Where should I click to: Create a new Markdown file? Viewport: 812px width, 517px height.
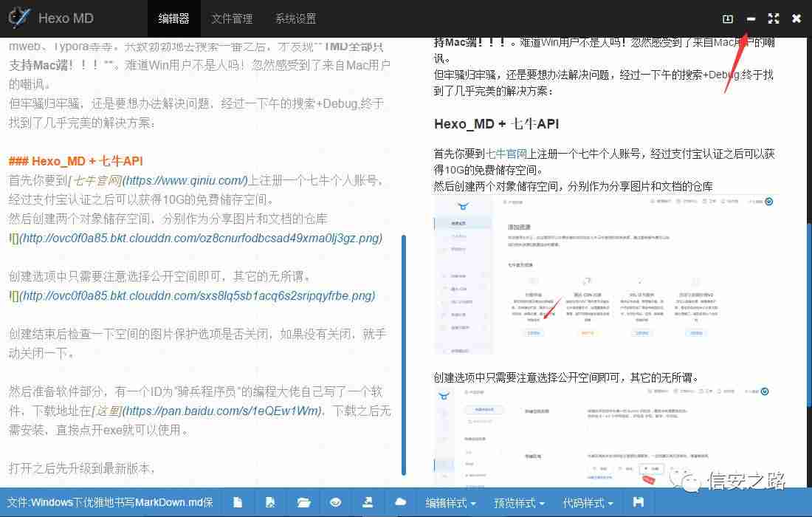238,502
